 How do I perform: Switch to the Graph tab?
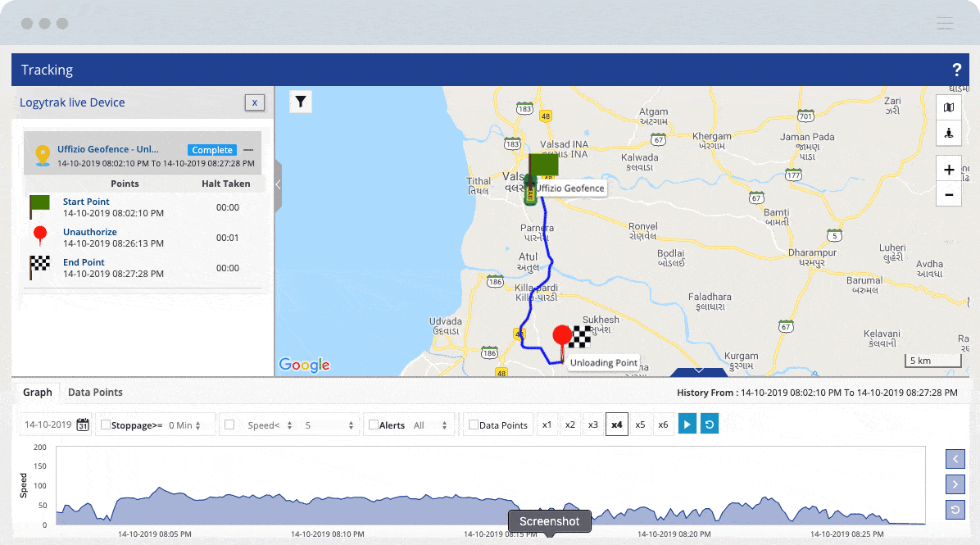click(x=38, y=393)
